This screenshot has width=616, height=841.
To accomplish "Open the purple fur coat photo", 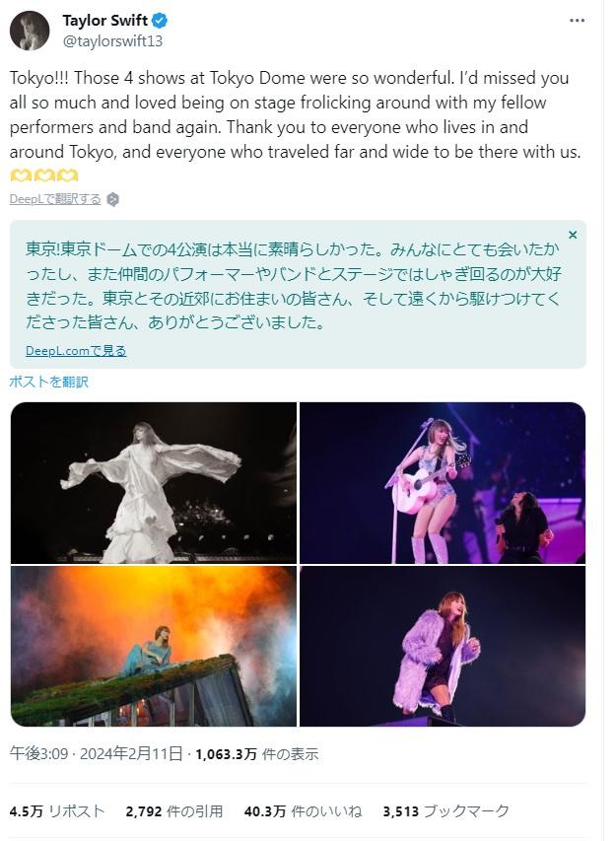I will tap(443, 647).
